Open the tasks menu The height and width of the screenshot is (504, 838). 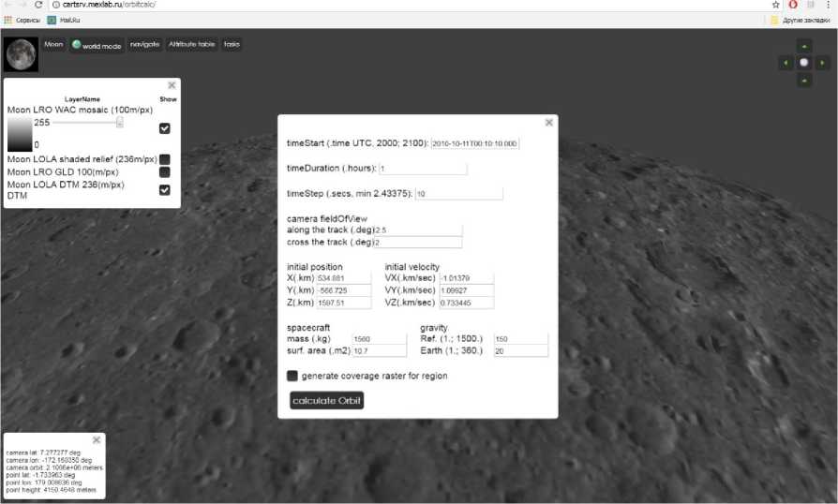point(232,44)
